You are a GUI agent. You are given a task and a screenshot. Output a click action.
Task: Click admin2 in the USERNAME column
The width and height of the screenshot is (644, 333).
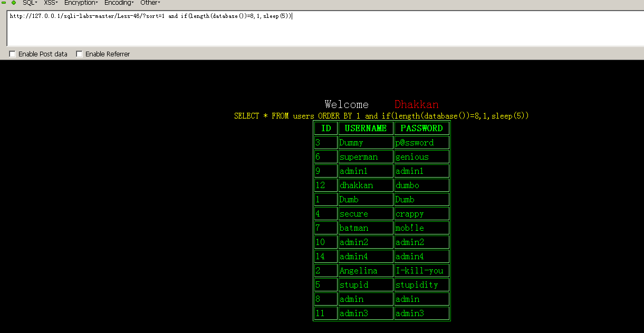366,242
